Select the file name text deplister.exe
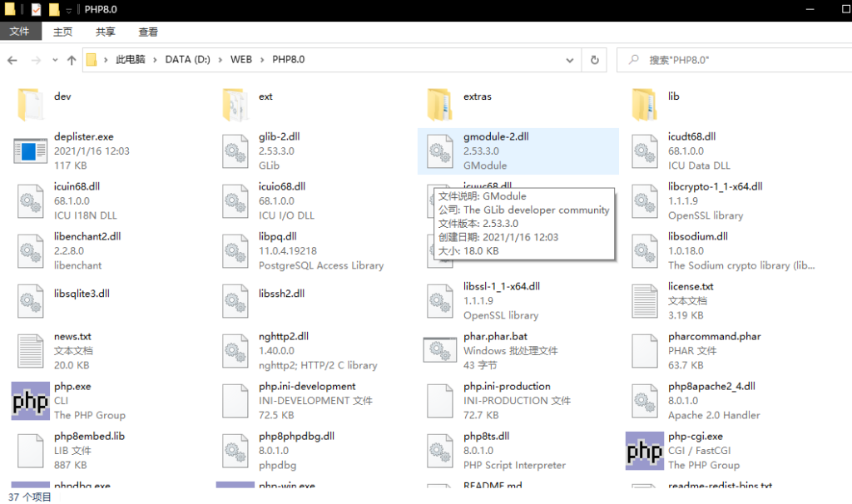852x504 pixels. [x=84, y=137]
